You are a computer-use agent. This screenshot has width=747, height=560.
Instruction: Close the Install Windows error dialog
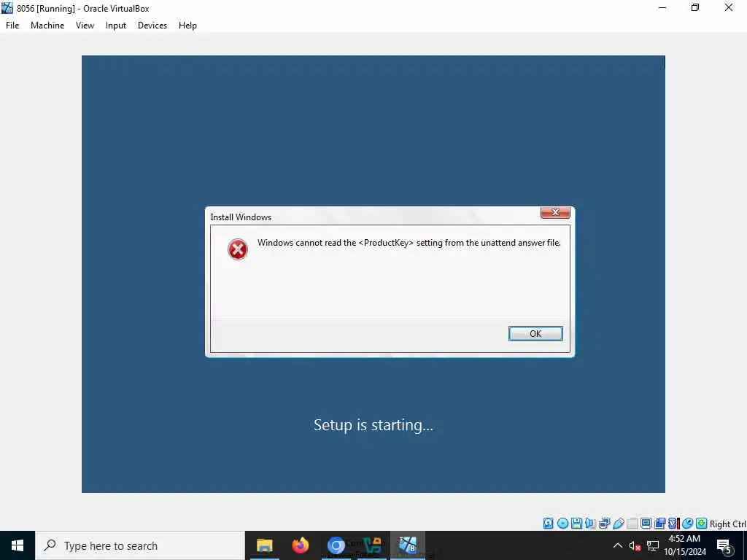[555, 212]
